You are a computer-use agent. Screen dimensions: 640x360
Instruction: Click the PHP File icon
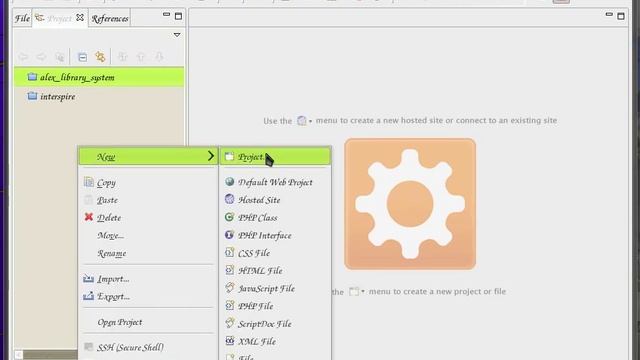coord(229,305)
